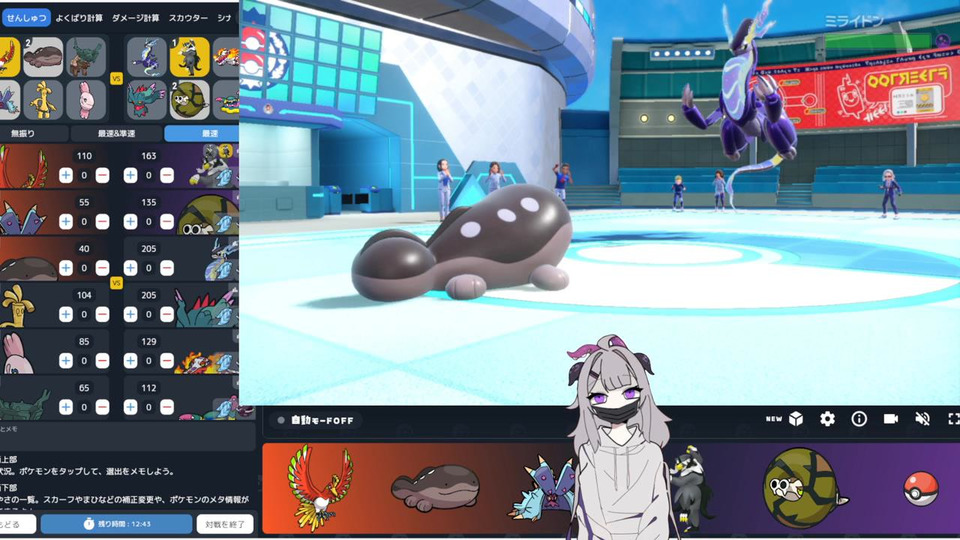Switch to the せんしゅつ tab

[26, 18]
